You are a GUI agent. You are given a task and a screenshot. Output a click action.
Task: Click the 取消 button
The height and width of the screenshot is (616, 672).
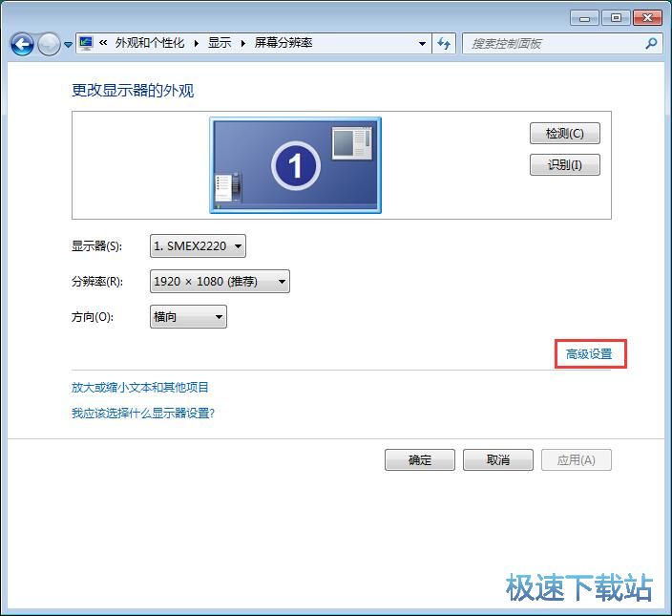[x=498, y=460]
